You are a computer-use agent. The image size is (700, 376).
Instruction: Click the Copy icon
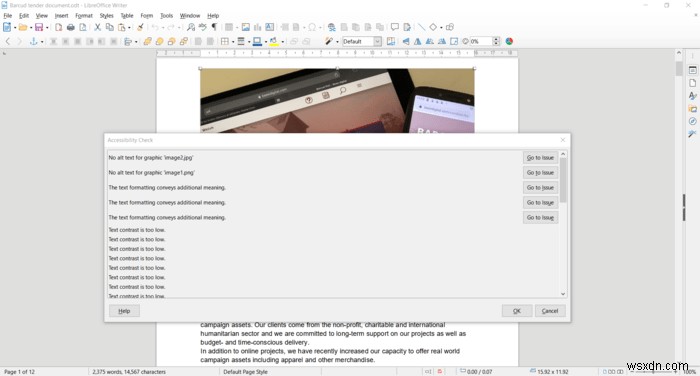109,27
